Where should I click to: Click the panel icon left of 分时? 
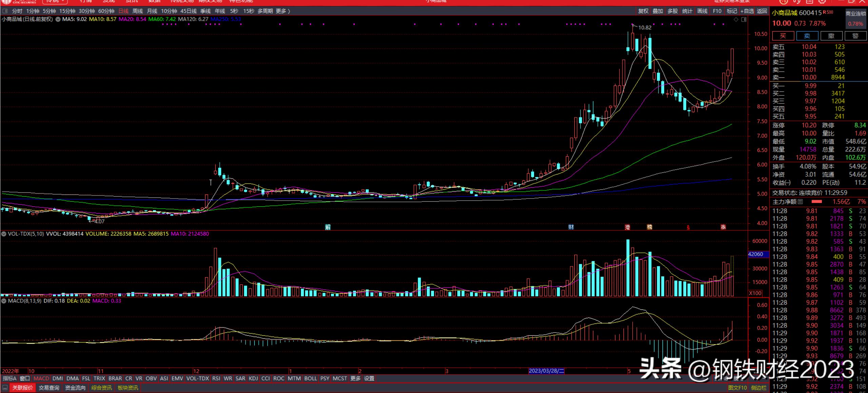(x=5, y=11)
